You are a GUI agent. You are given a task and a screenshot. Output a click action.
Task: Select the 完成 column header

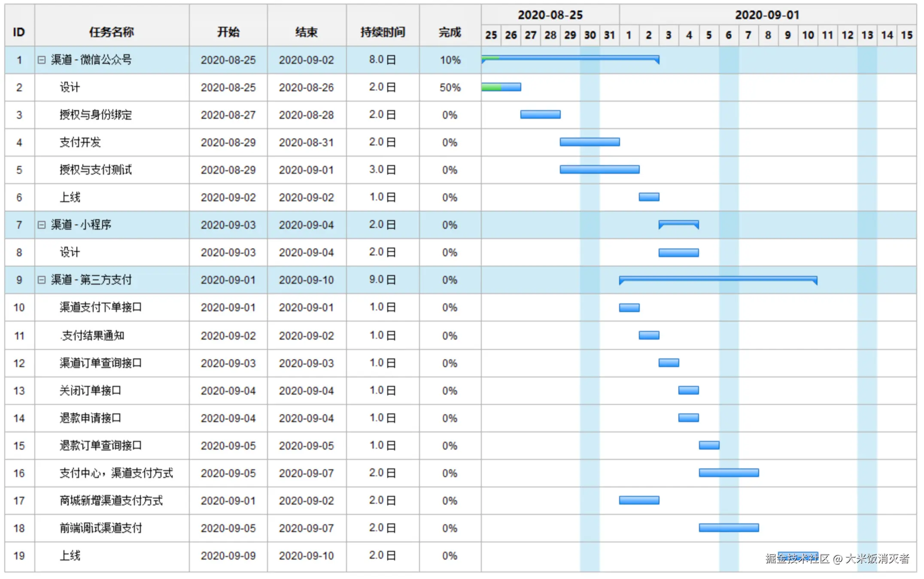450,32
